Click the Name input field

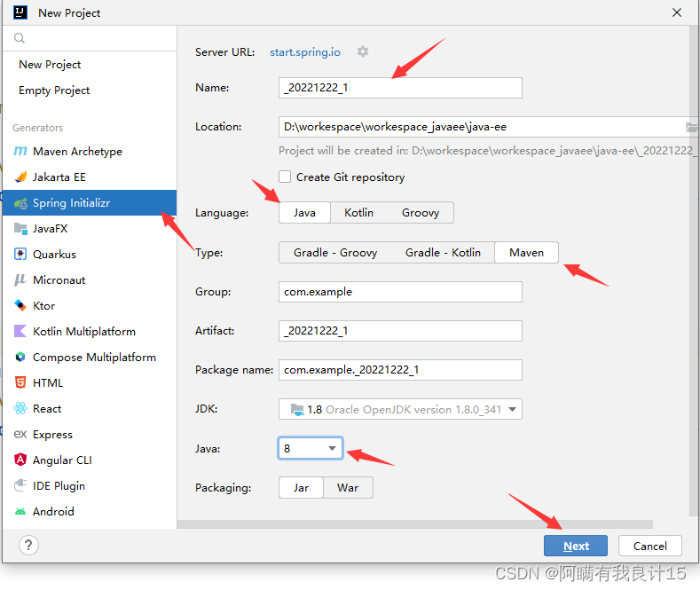click(400, 88)
